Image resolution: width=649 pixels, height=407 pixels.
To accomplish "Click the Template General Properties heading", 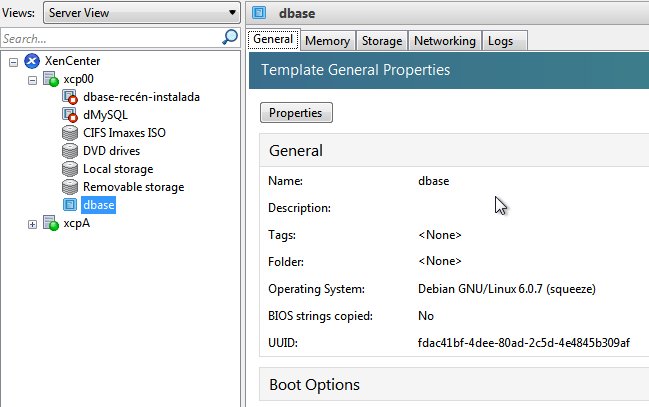I will pos(356,70).
